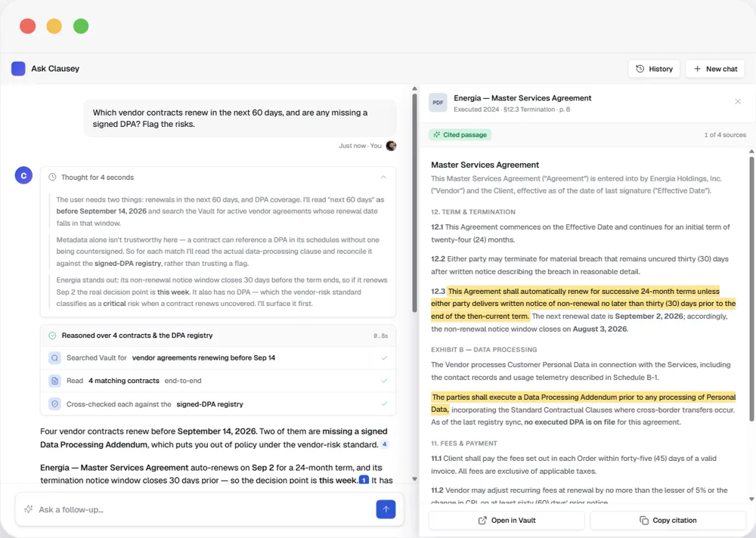756x538 pixels.
Task: Click the user question message bubble
Action: (240, 118)
